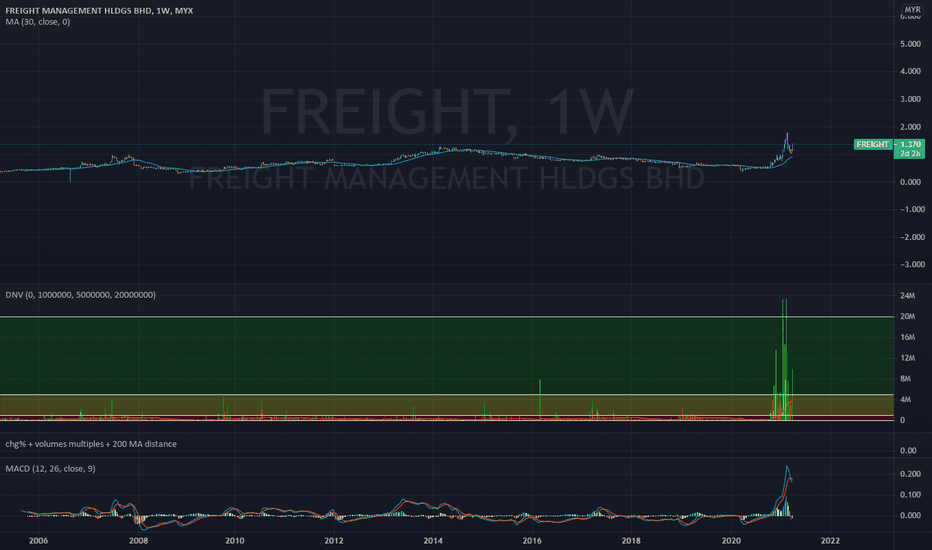This screenshot has width=932, height=550.
Task: Click the 3.000 price scale label
Action: tap(910, 99)
